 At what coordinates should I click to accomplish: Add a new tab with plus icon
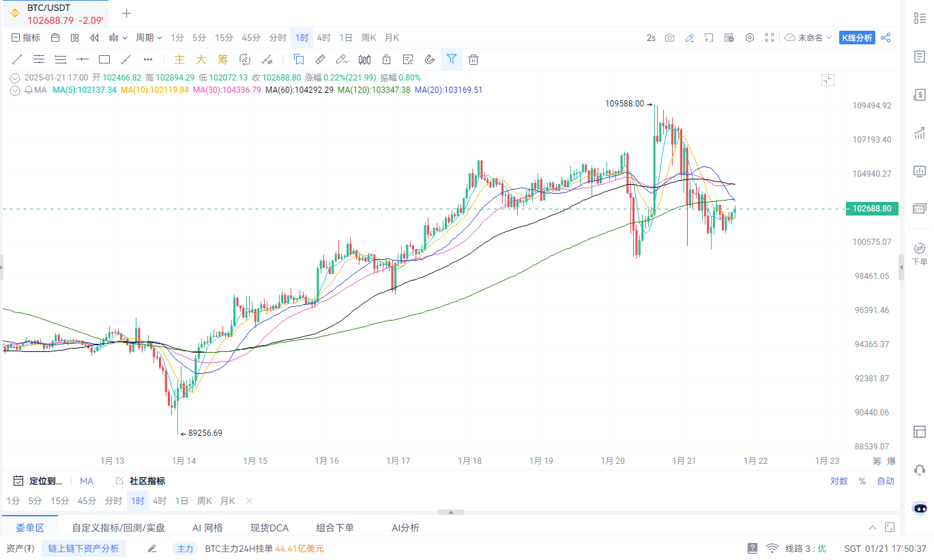[126, 13]
